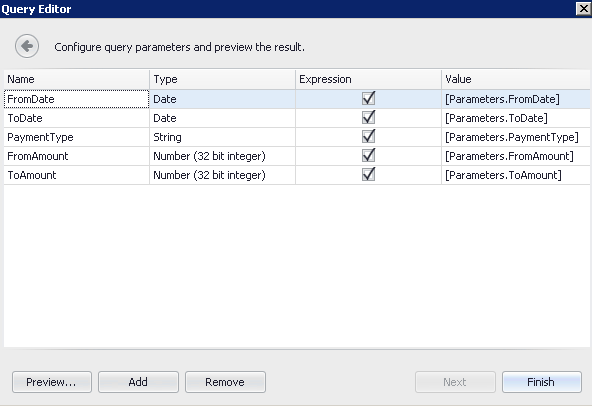Open the String type cell of PaymentType
592x406 pixels.
tap(222, 137)
